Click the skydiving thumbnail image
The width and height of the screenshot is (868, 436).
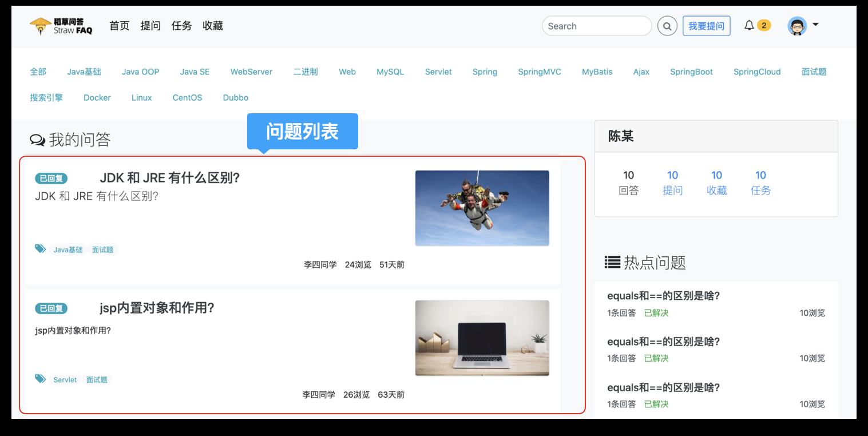coord(482,208)
